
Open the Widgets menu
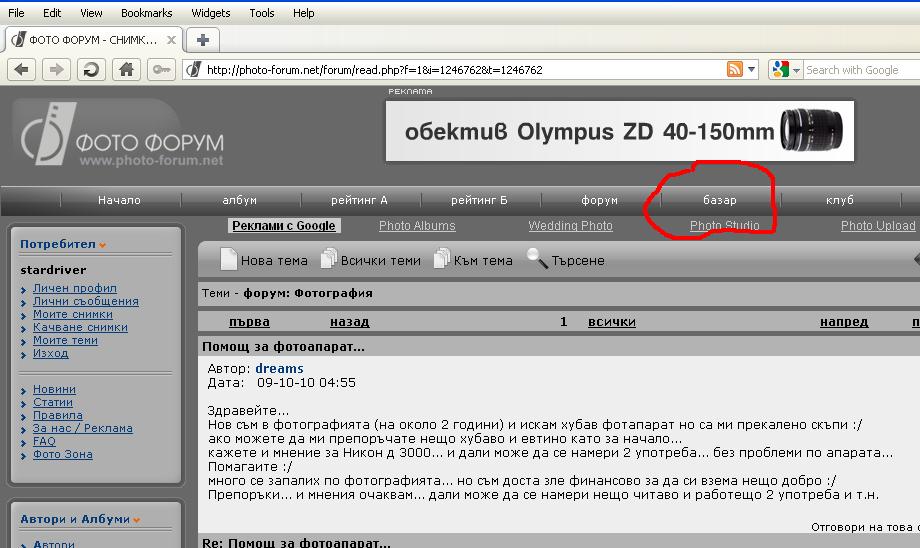[x=210, y=13]
